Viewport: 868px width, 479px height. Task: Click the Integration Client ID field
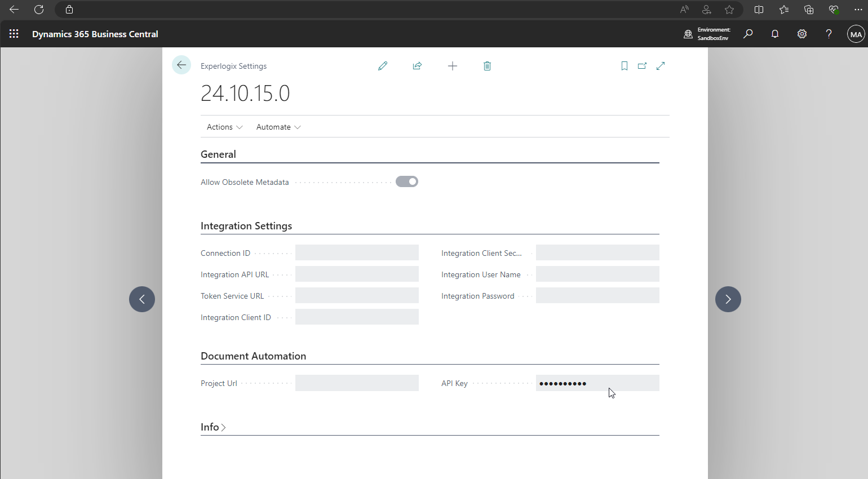357,317
